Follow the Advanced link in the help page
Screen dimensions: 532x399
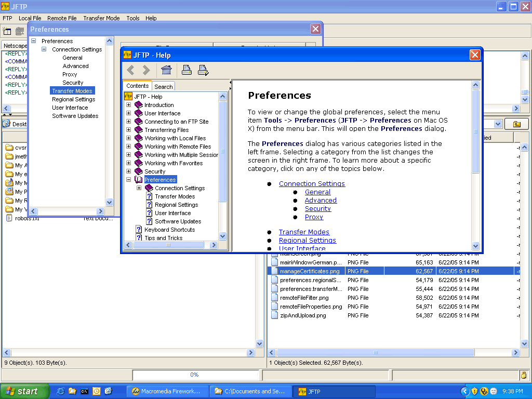tap(321, 200)
